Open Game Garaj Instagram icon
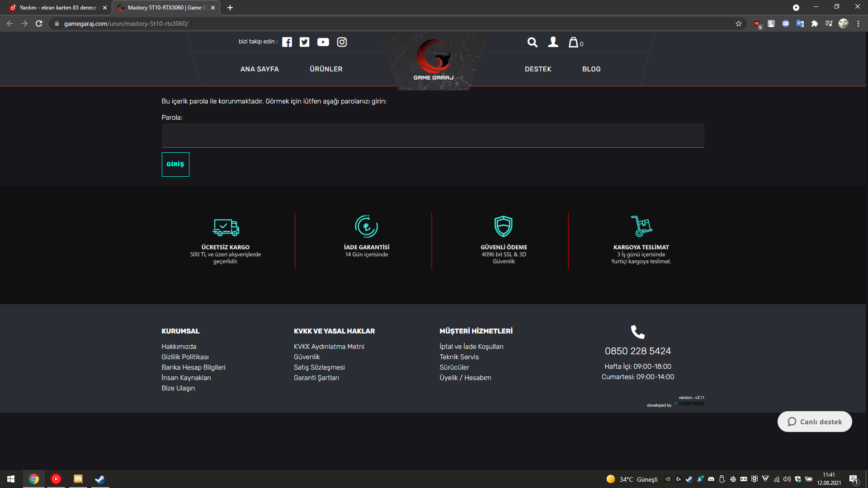 [342, 42]
